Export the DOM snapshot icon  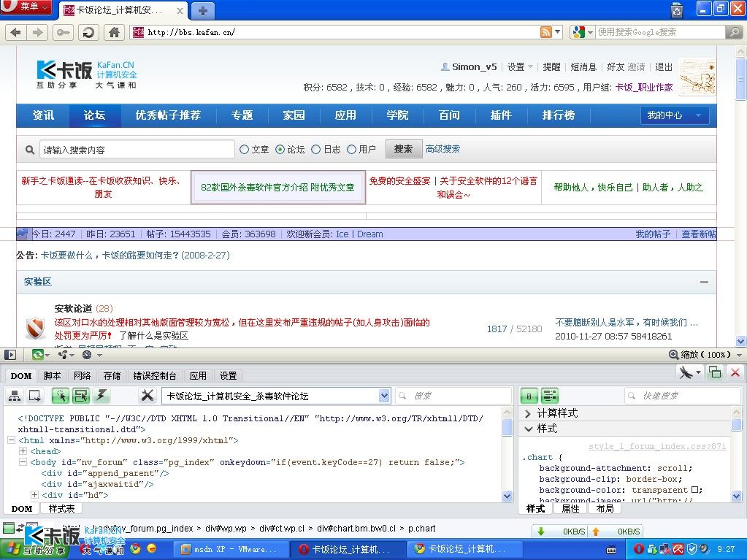coord(35,395)
